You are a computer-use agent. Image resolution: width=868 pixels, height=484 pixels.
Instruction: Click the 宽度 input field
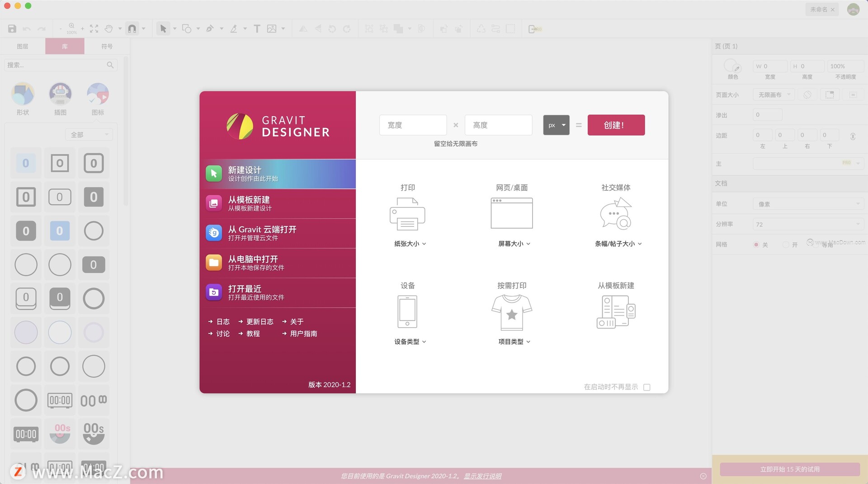point(413,125)
